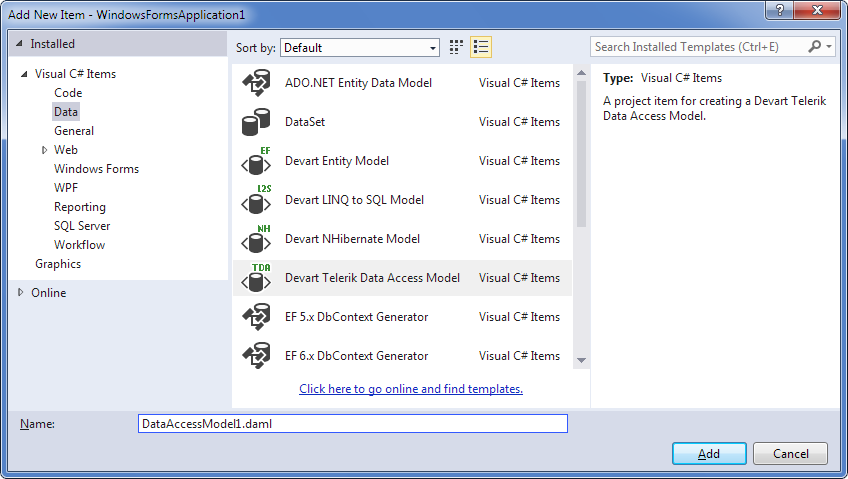Screen dimensions: 848x479
Task: Click the Cancel button
Action: (791, 454)
